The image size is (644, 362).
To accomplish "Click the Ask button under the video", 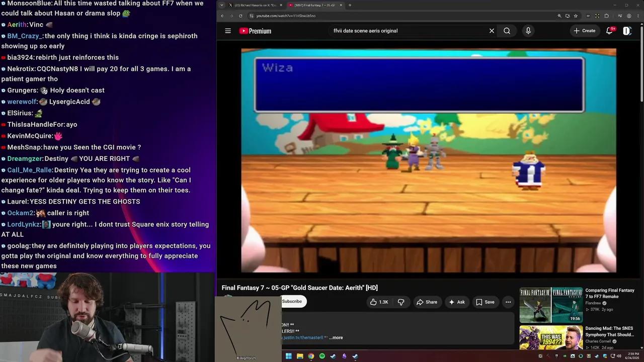I will pyautogui.click(x=457, y=302).
